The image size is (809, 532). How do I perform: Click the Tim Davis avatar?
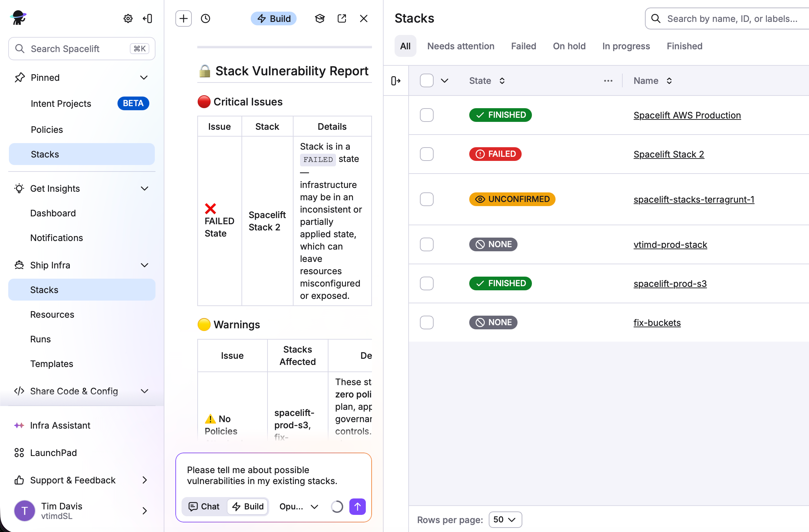point(25,511)
